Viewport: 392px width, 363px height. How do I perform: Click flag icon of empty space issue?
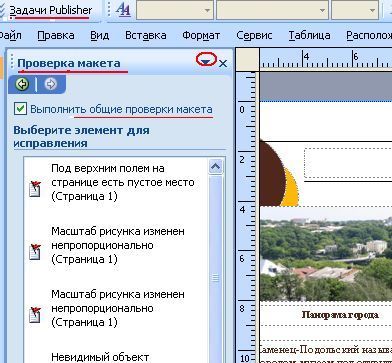35,189
